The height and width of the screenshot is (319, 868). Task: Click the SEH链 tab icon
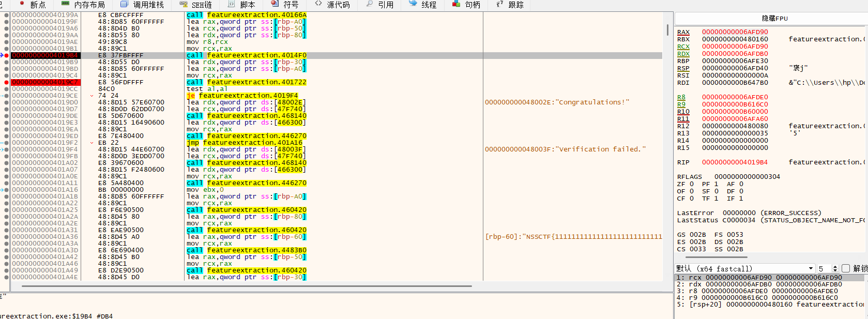[x=183, y=4]
